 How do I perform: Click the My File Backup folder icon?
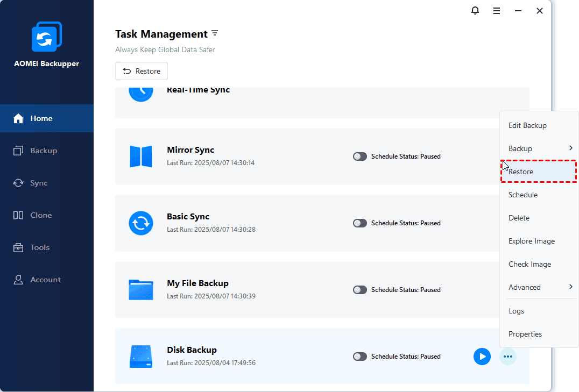coord(140,290)
